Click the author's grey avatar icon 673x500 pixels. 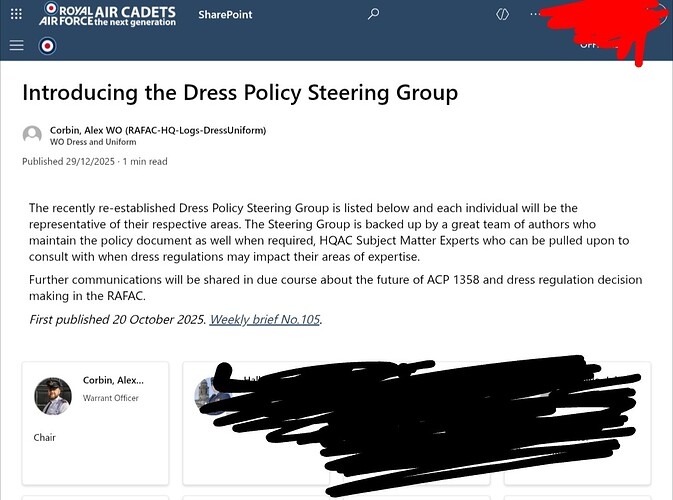click(33, 135)
